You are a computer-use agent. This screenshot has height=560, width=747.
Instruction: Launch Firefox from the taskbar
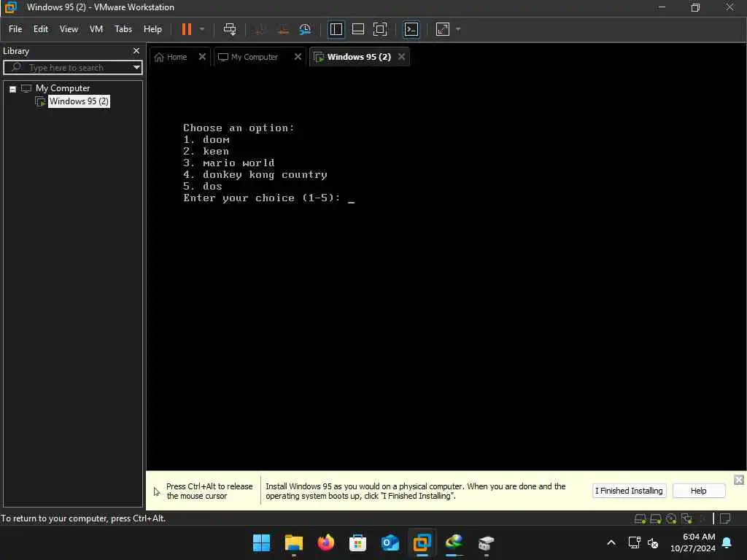click(x=326, y=542)
